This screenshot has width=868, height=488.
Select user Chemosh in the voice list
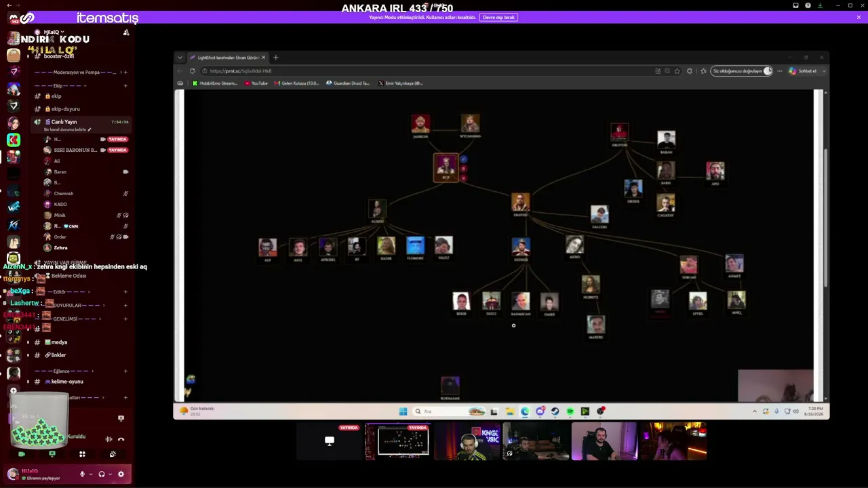pyautogui.click(x=63, y=193)
